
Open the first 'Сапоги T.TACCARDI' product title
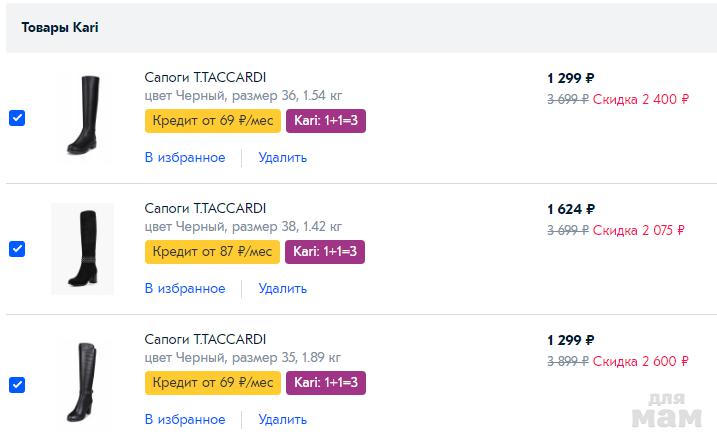[205, 77]
